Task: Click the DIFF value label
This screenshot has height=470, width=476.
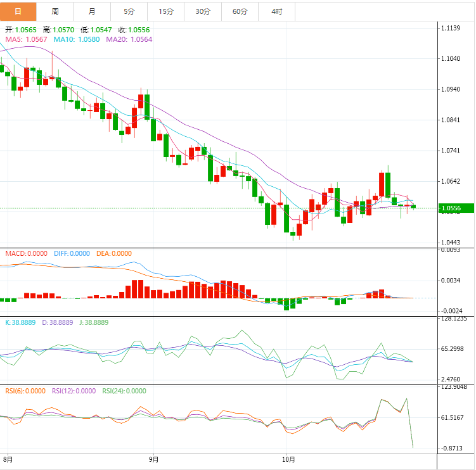Action: tap(72, 253)
